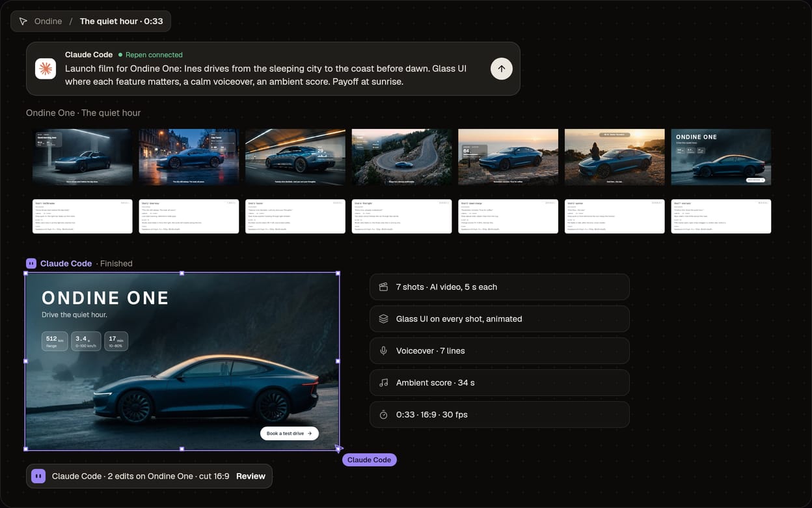Select the Shot 3 note card
Viewport: 812px width, 508px height.
coord(295,216)
